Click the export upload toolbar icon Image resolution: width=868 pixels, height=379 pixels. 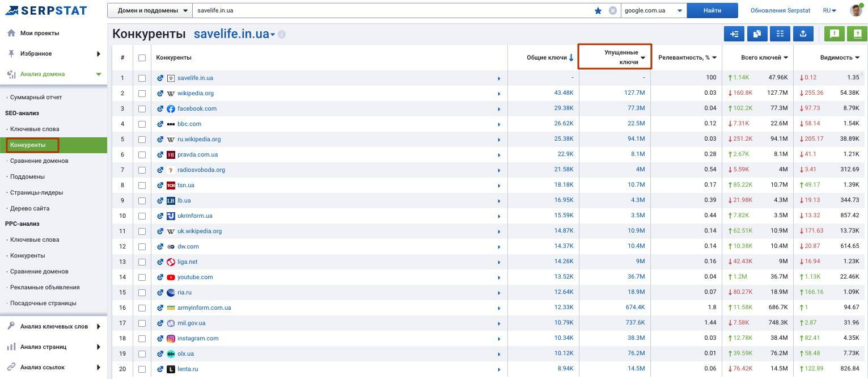coord(803,34)
